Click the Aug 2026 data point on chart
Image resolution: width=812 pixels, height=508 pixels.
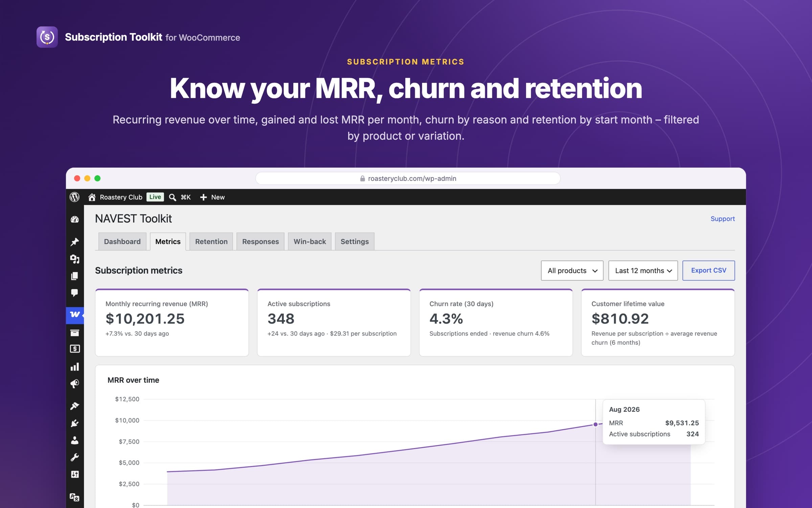pyautogui.click(x=595, y=424)
